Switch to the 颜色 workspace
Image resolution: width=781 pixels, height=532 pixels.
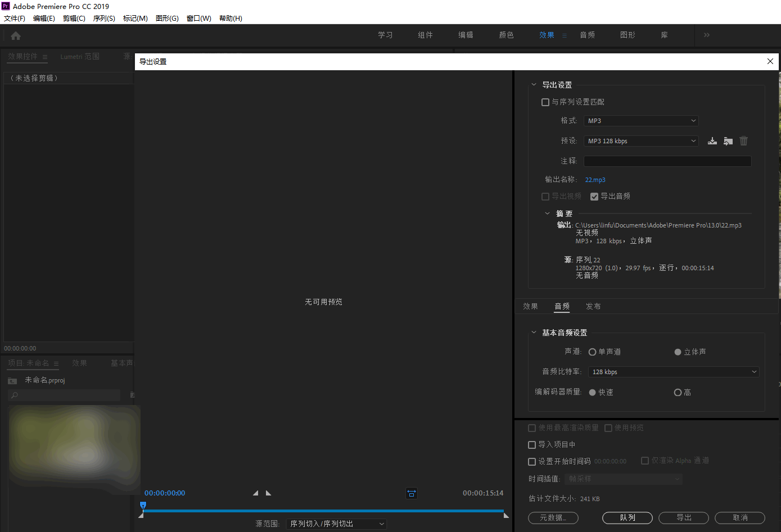click(506, 35)
